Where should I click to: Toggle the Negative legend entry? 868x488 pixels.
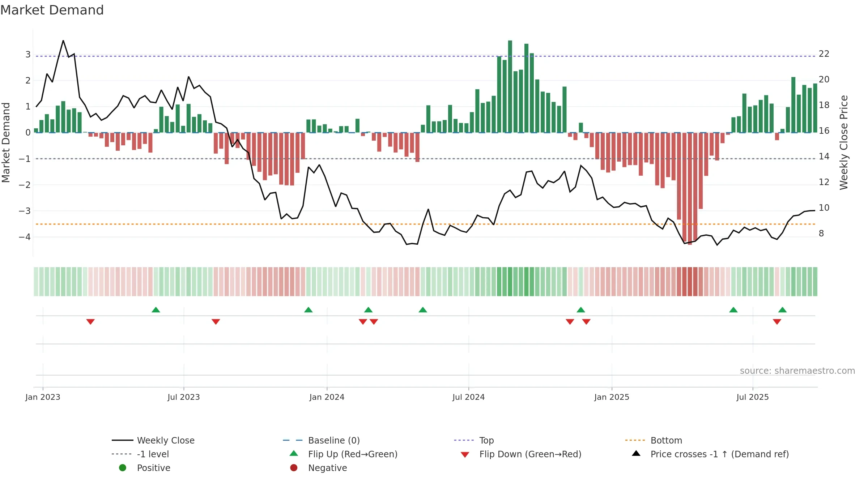click(318, 468)
